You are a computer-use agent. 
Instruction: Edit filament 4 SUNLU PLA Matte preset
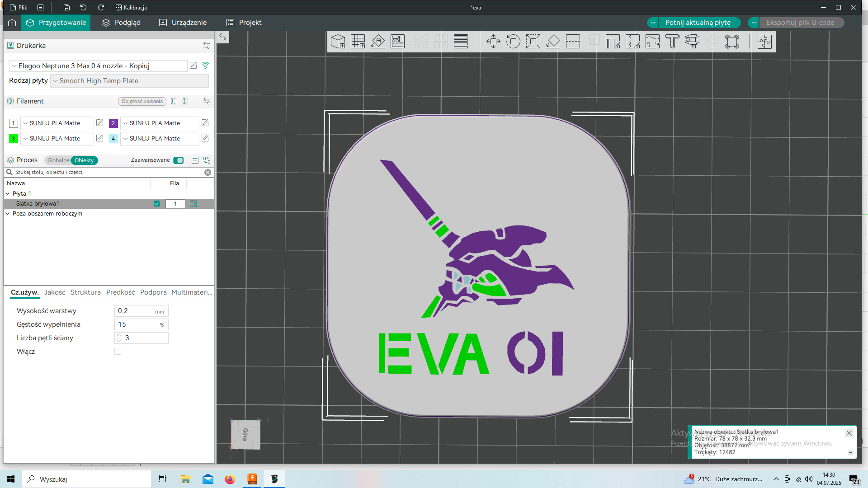(205, 138)
